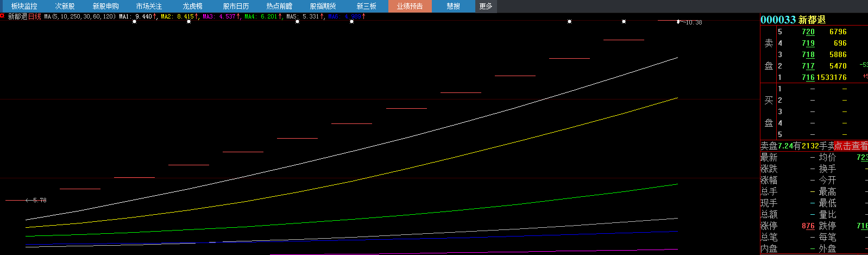Click the red gear icon beside 新都退
868x255 pixels.
point(3,16)
